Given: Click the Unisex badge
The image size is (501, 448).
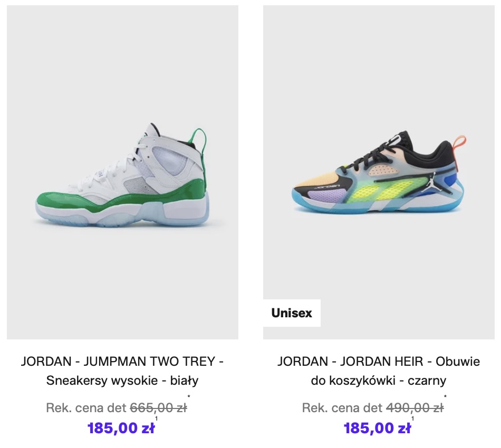Looking at the screenshot, I should pyautogui.click(x=292, y=313).
